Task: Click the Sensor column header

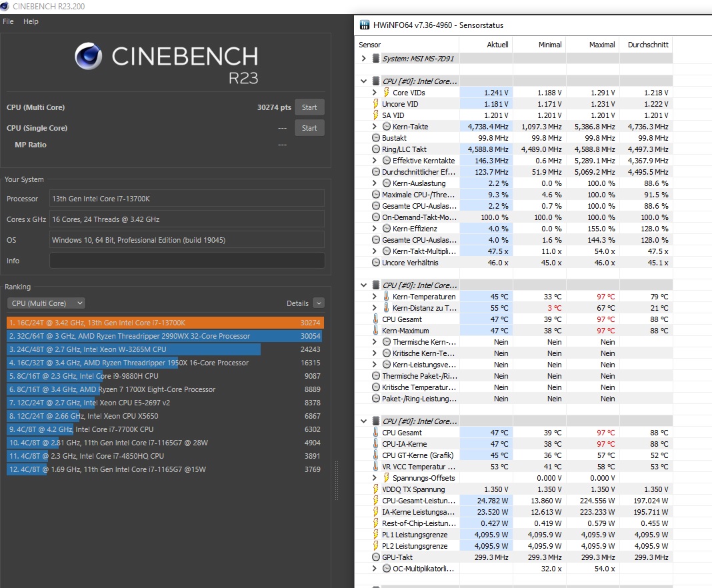Action: [x=407, y=45]
